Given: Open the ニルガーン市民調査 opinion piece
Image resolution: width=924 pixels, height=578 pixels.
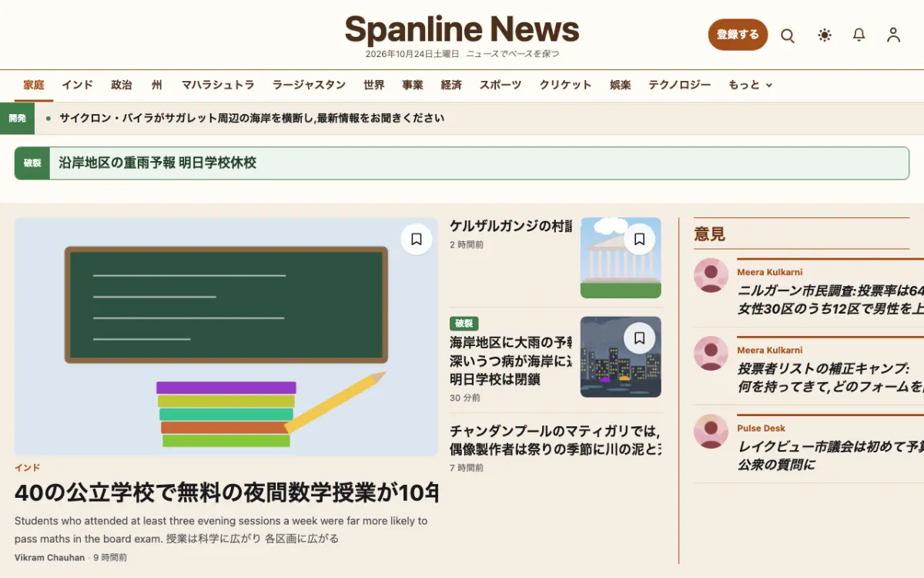Looking at the screenshot, I should [830, 300].
